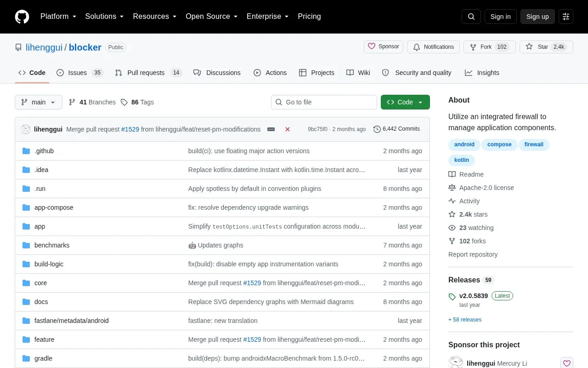Screen dimensions: 588x368
Task: Click the failed status red X icon
Action: 288,129
